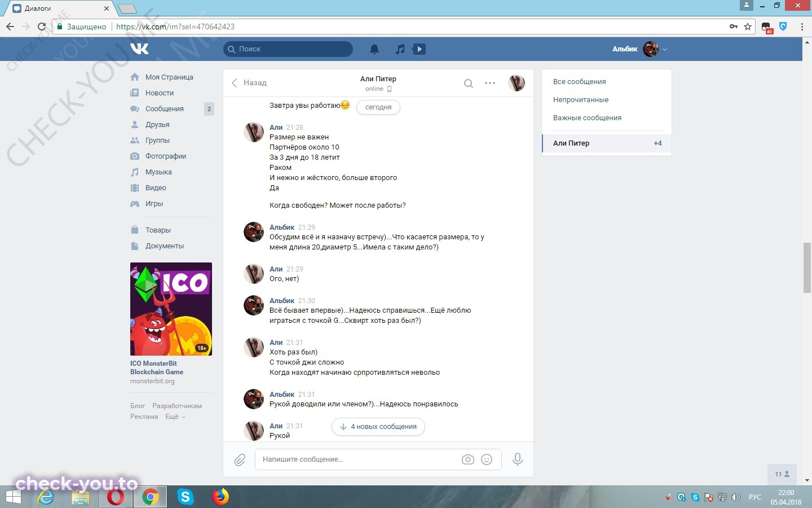Go to Моя Страница
This screenshot has height=508, width=812.
(x=169, y=77)
